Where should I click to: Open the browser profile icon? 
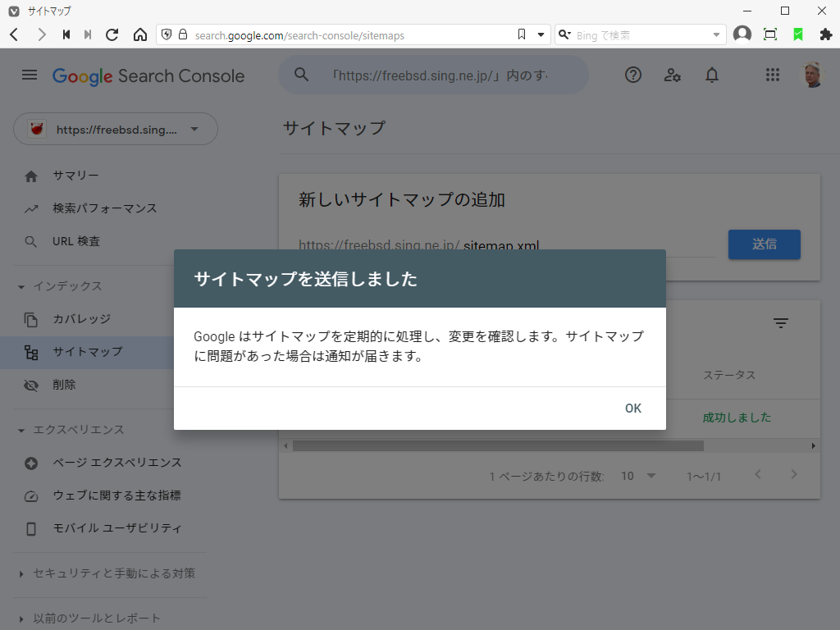[742, 34]
